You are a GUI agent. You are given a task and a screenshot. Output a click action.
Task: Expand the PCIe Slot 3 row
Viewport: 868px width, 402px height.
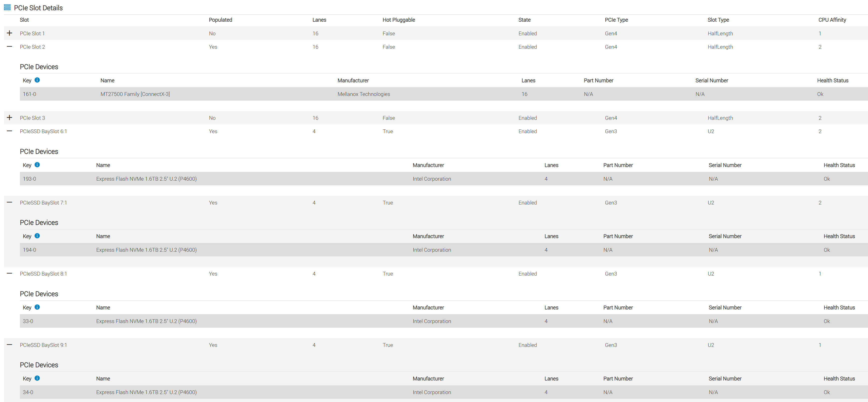9,118
